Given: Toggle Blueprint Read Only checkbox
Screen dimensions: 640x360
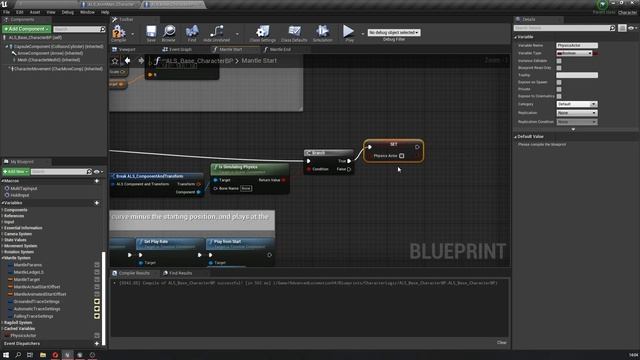Looking at the screenshot, I should coord(559,68).
